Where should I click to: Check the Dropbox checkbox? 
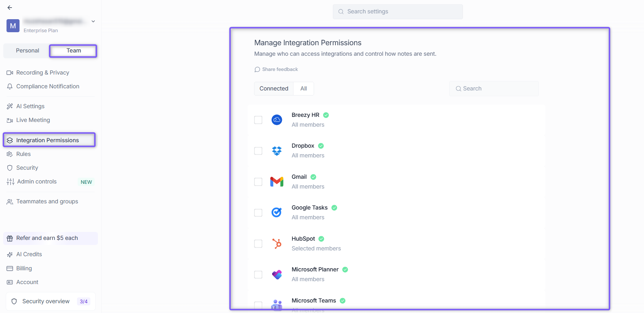click(258, 151)
